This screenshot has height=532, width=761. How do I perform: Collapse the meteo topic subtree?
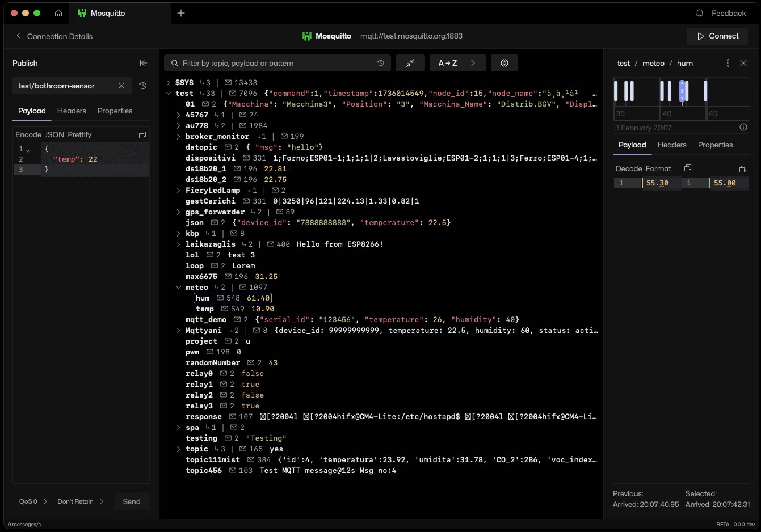(178, 287)
